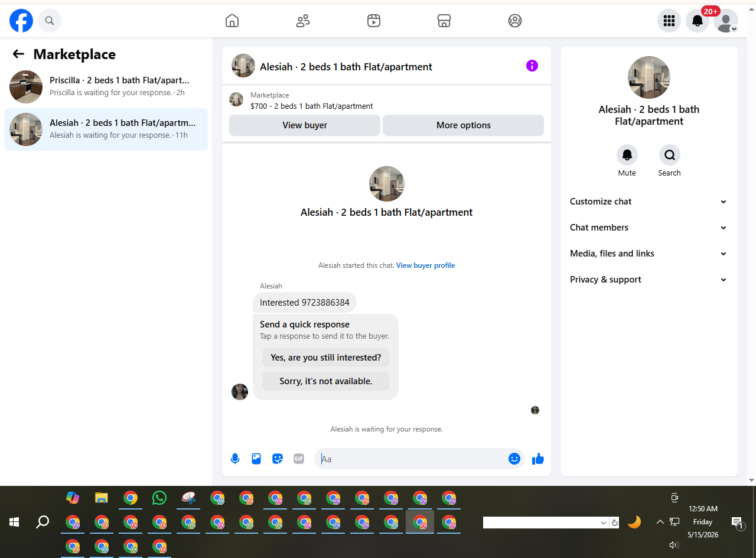Click the taskbar address refresh button
The image size is (756, 558).
pyautogui.click(x=614, y=523)
